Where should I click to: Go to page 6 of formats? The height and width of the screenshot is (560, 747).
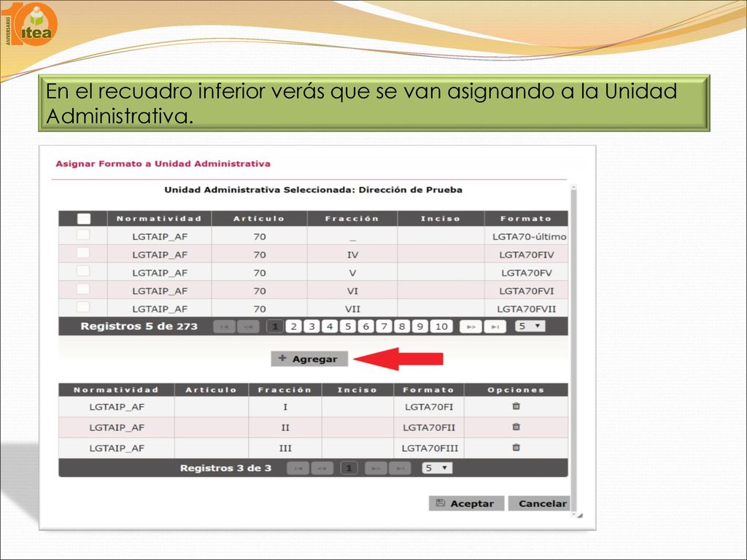coord(366,327)
